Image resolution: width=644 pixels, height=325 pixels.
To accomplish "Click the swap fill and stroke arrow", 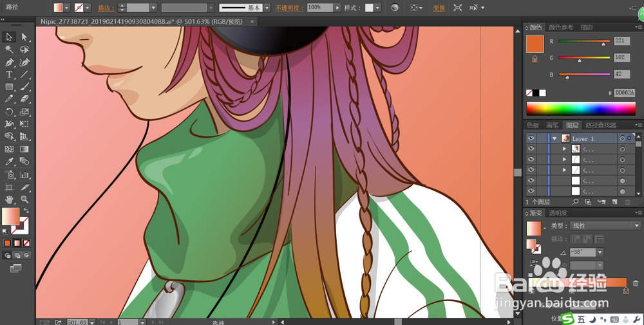I will coord(26,210).
